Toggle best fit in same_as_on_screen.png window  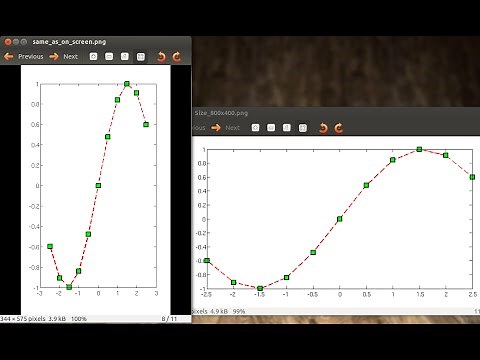coord(141,57)
